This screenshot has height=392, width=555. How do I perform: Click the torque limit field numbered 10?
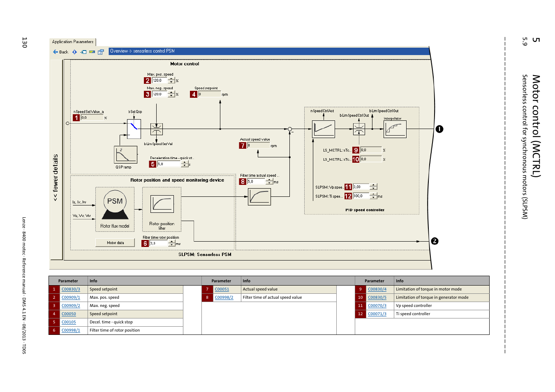click(x=371, y=159)
